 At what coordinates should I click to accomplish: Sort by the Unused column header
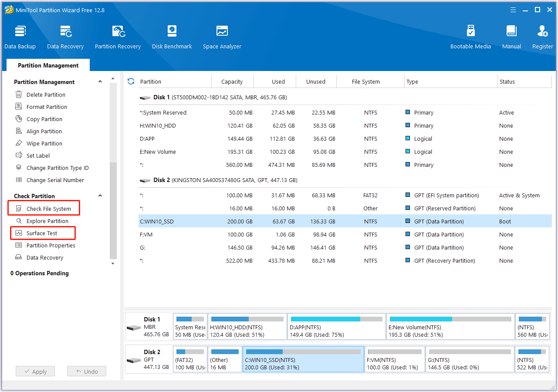316,81
